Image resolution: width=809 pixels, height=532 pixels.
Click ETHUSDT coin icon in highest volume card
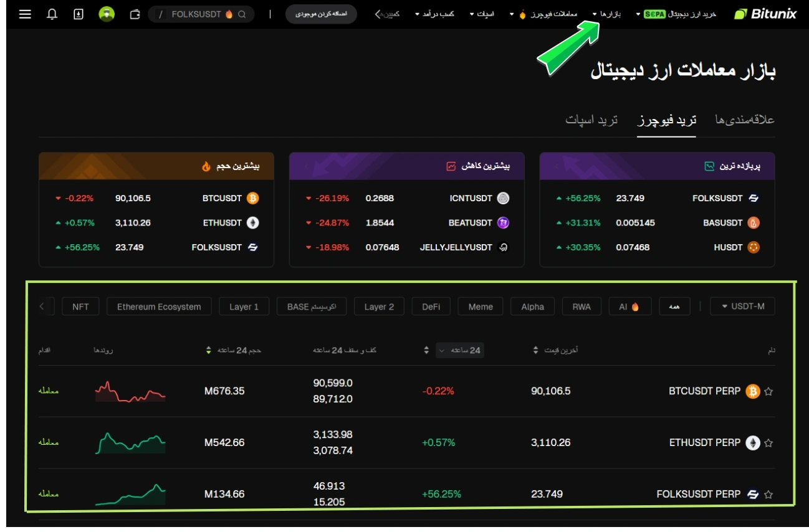pyautogui.click(x=252, y=222)
